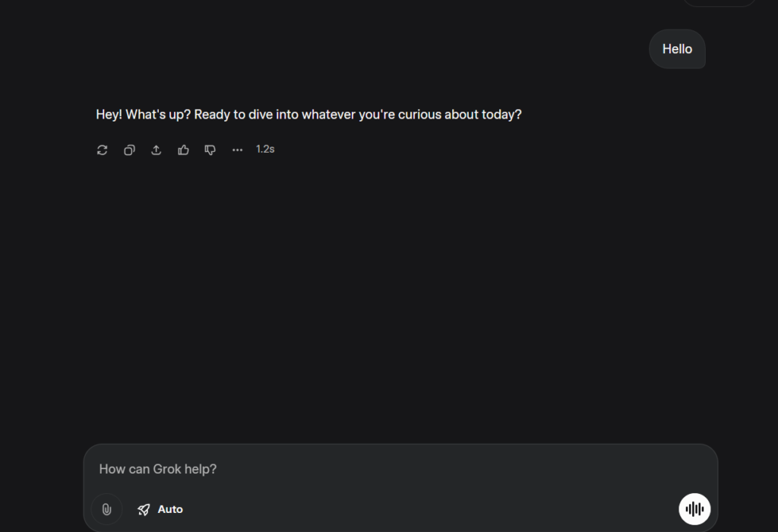Click the 1.2s response time label
Screen dimensions: 778x532
pyautogui.click(x=265, y=149)
